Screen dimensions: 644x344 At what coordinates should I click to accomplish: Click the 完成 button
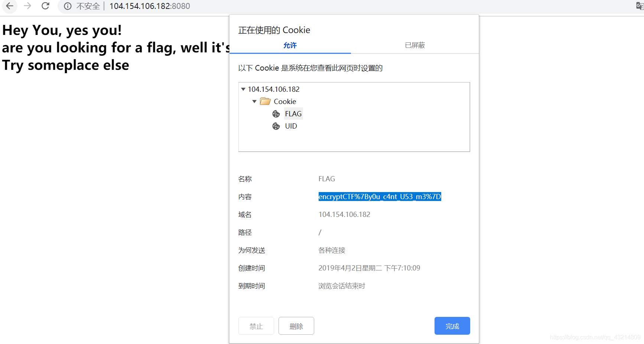(452, 326)
